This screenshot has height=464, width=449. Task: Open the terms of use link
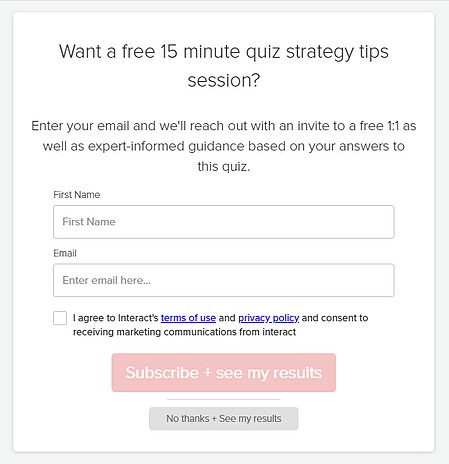coord(188,318)
